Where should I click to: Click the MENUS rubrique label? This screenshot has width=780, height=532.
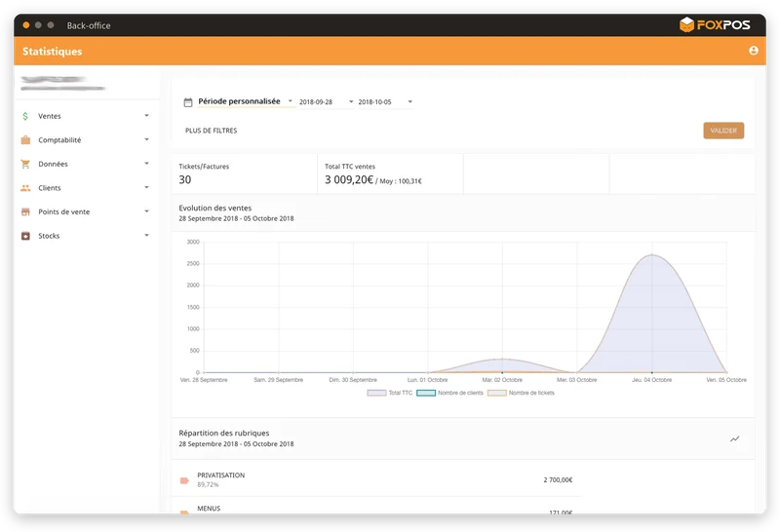pos(209,509)
